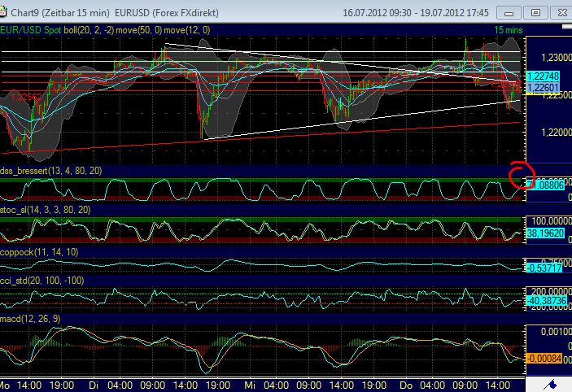572x392 pixels.
Task: Select the dss_bressert(13, 4, 80, 20) indicator label
Action: tap(51, 171)
